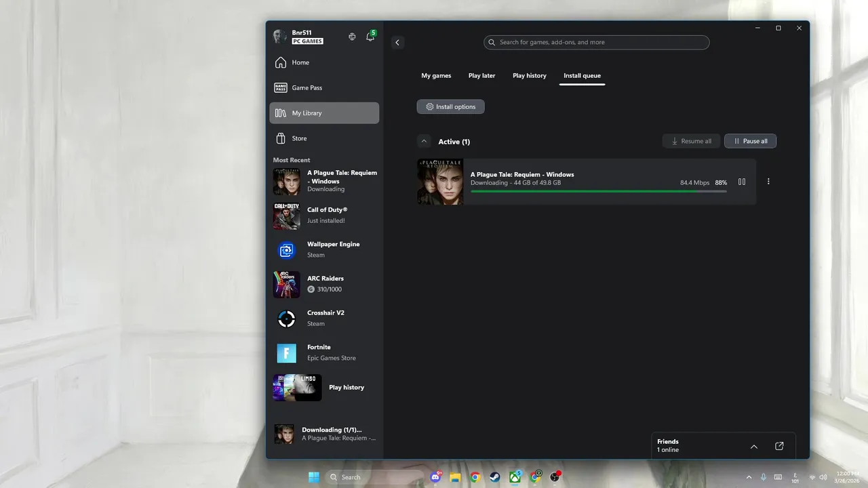The height and width of the screenshot is (488, 868).
Task: Select the Install queue tab
Action: coord(582,75)
